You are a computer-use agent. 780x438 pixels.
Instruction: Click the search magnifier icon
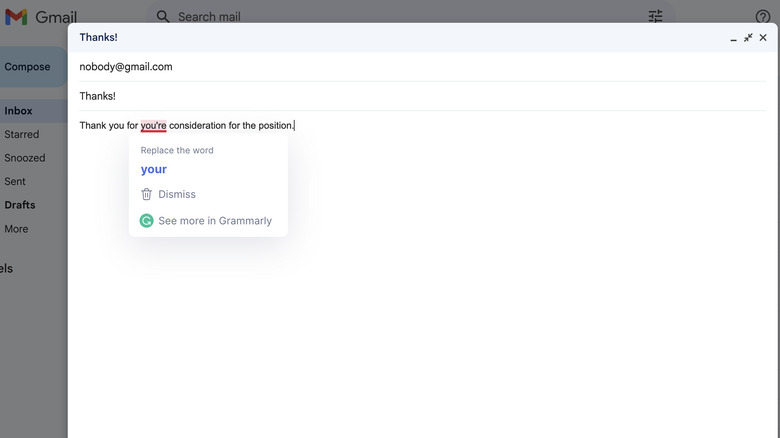163,17
